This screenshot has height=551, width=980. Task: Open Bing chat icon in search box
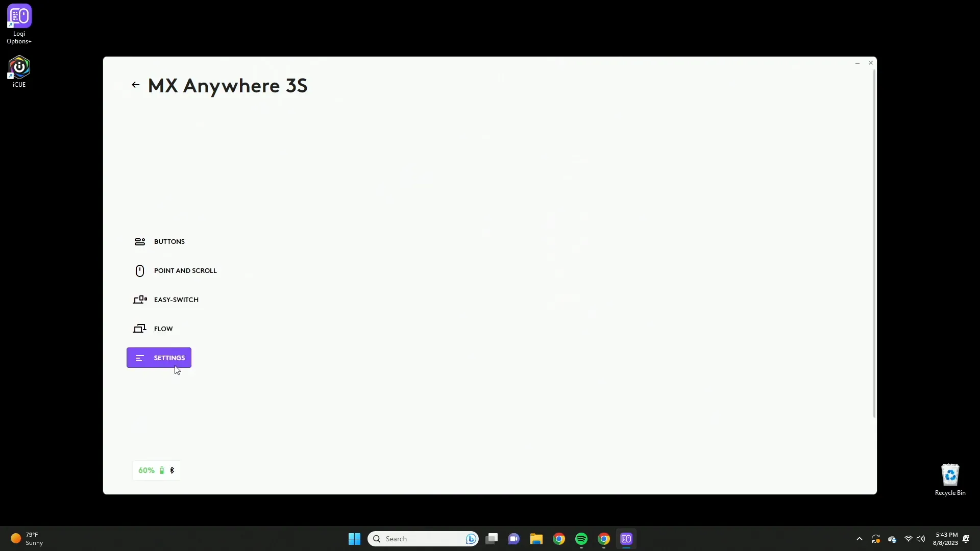pyautogui.click(x=471, y=539)
